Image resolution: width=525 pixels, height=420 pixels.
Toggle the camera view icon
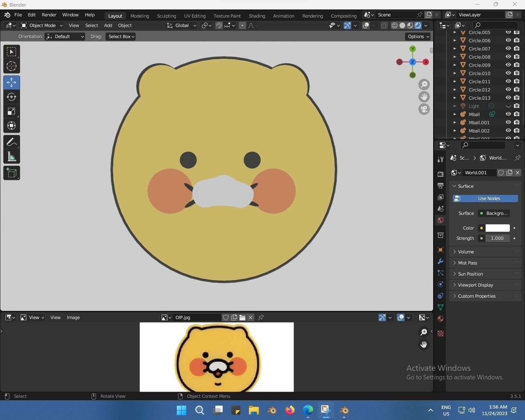[424, 109]
